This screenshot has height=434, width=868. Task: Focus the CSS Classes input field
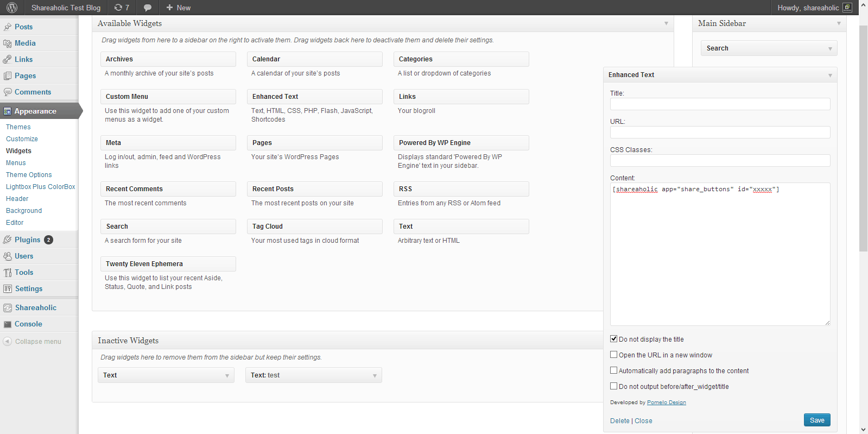point(720,160)
